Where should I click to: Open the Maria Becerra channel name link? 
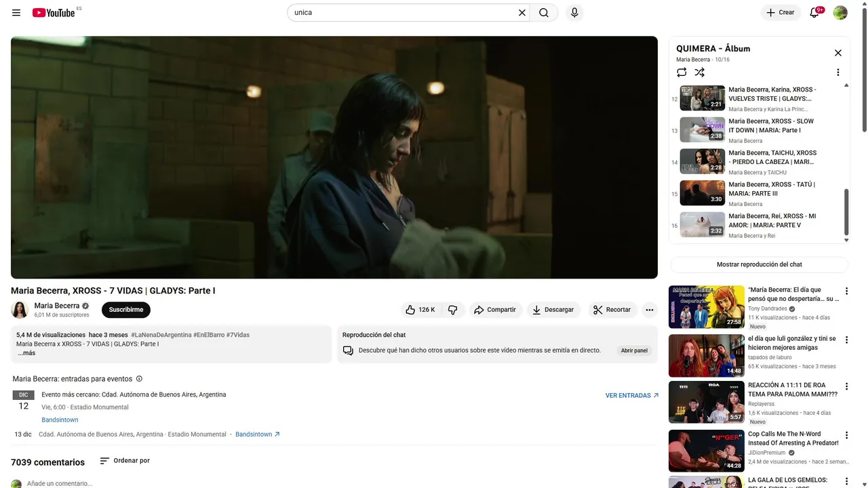(57, 306)
